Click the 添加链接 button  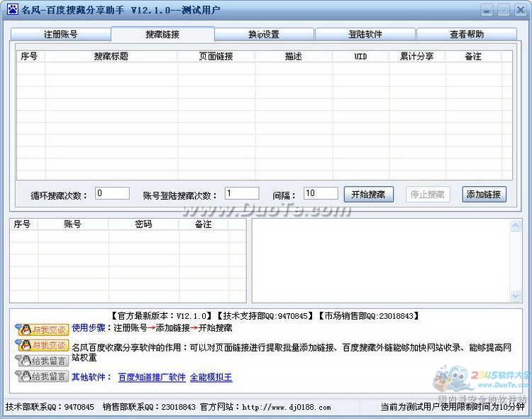coord(484,195)
